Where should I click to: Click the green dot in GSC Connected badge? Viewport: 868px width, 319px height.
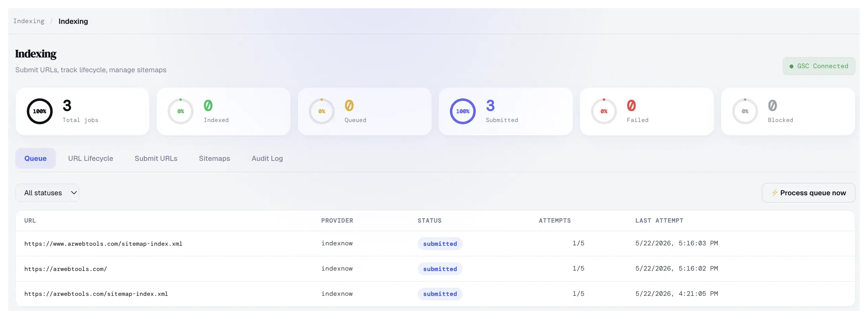coord(791,66)
